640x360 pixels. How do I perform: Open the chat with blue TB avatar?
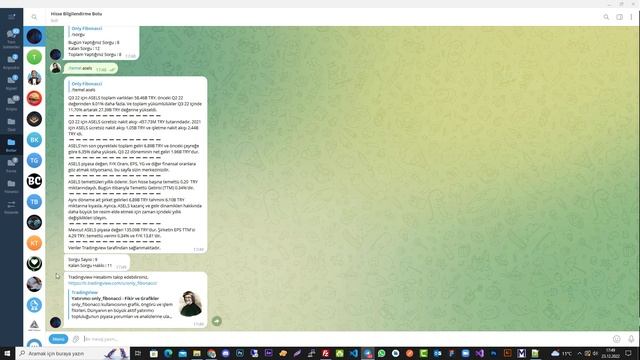click(34, 202)
